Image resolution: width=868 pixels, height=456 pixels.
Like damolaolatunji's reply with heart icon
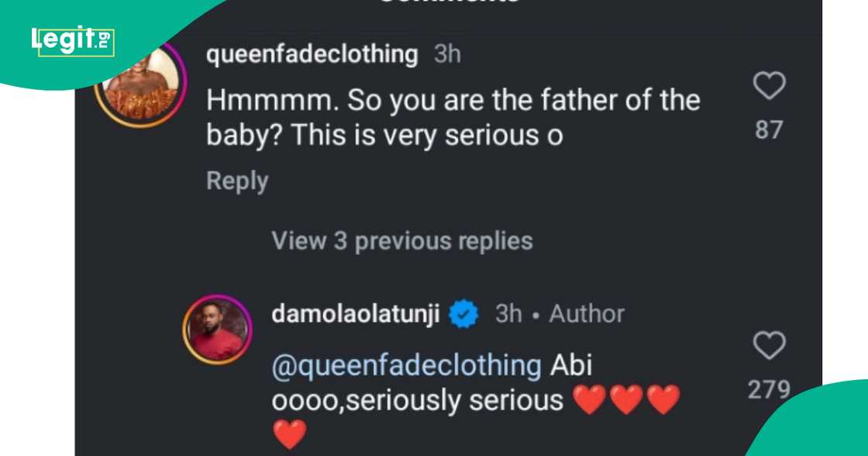click(769, 346)
